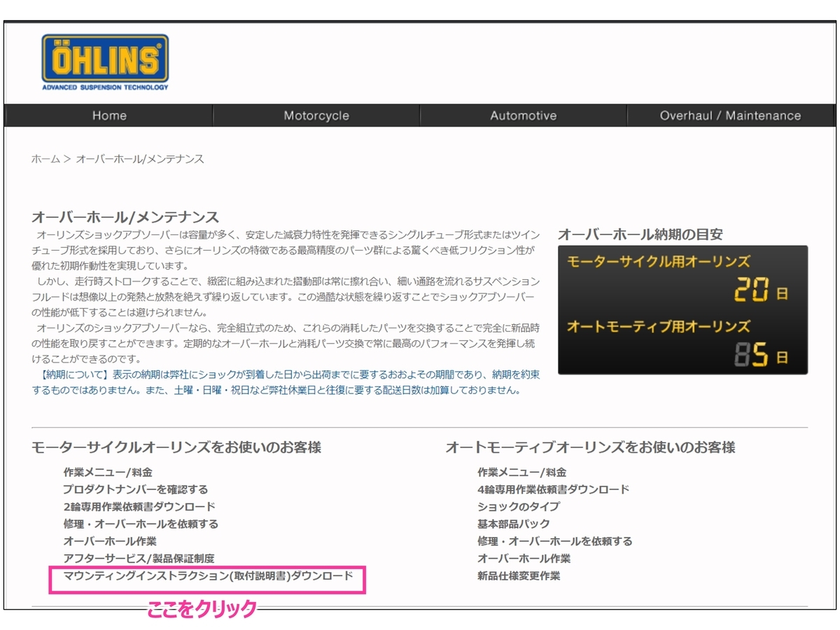Screen dimensions: 840x630
Task: Open 基本部品パック link
Action: 514,524
